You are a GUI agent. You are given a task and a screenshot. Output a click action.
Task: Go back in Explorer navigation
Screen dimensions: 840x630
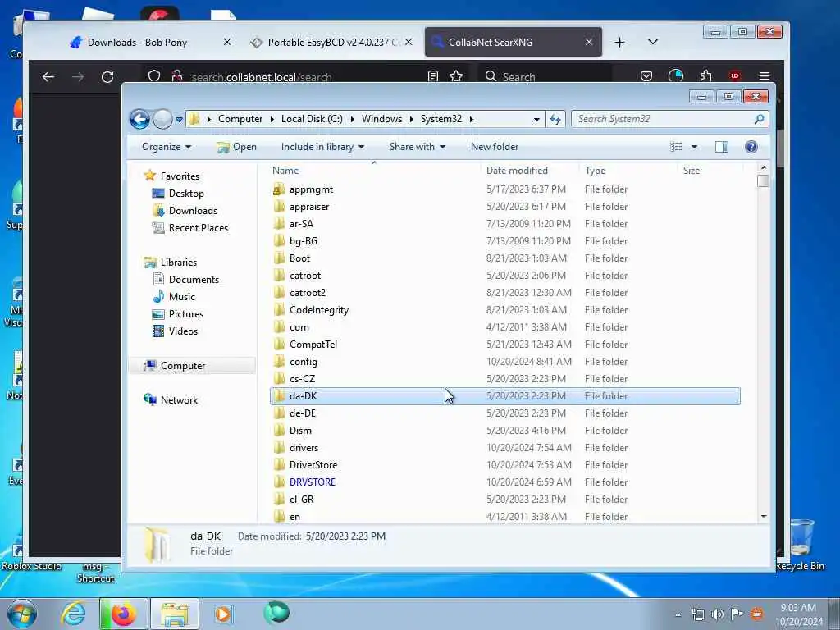[139, 119]
